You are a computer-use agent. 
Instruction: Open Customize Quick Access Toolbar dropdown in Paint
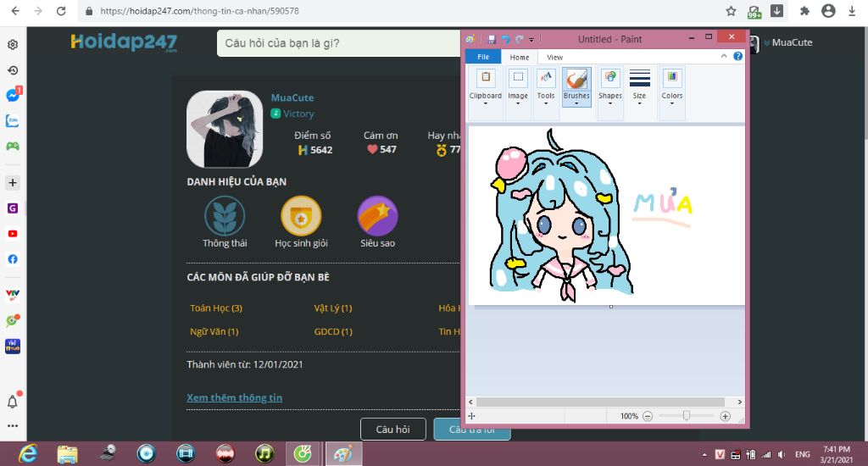(x=531, y=40)
